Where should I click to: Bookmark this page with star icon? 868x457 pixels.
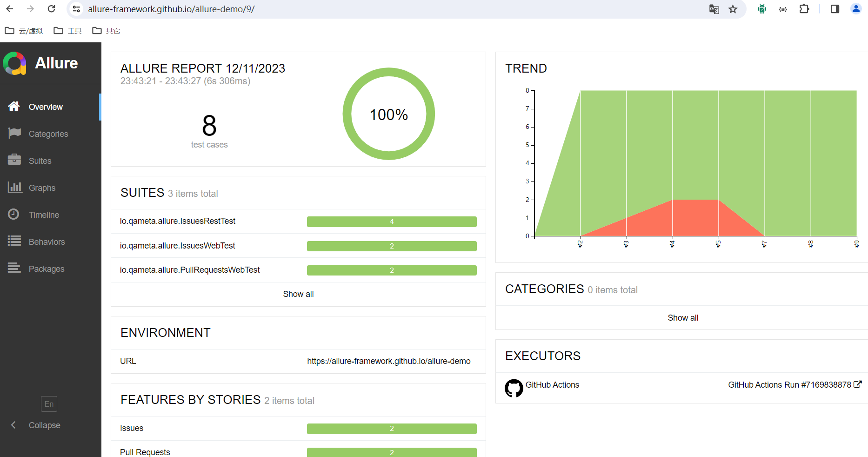(x=733, y=9)
